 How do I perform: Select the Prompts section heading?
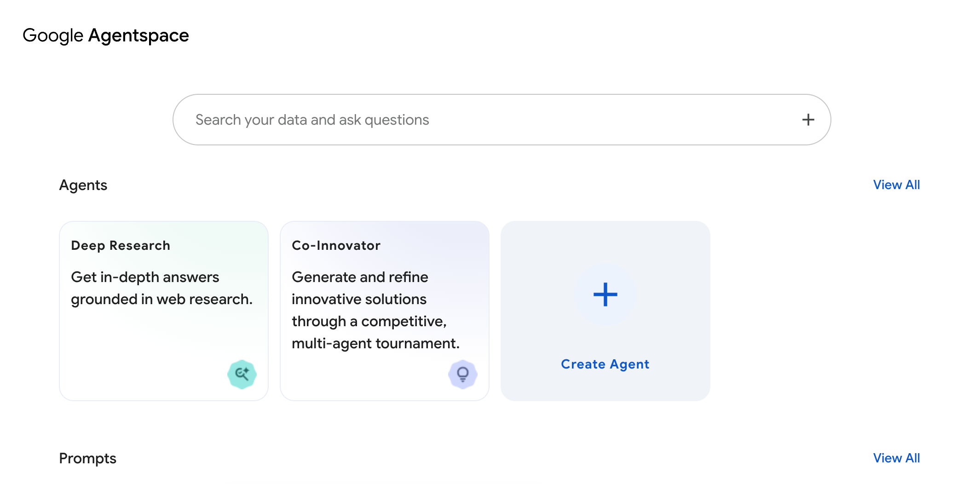pyautogui.click(x=88, y=458)
